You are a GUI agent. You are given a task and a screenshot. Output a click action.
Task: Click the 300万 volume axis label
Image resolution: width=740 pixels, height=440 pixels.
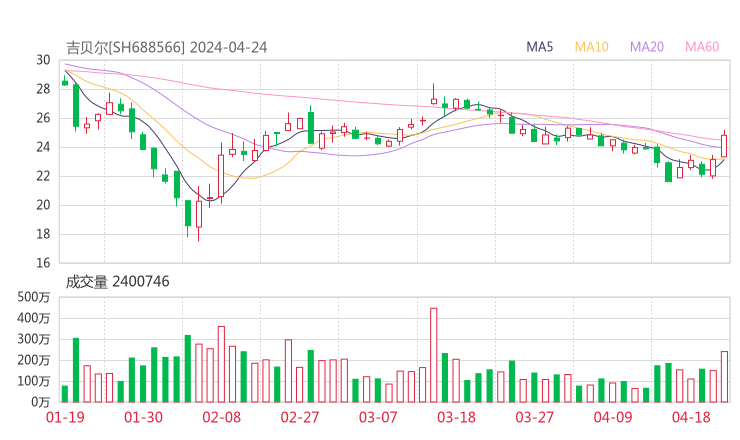(x=34, y=339)
